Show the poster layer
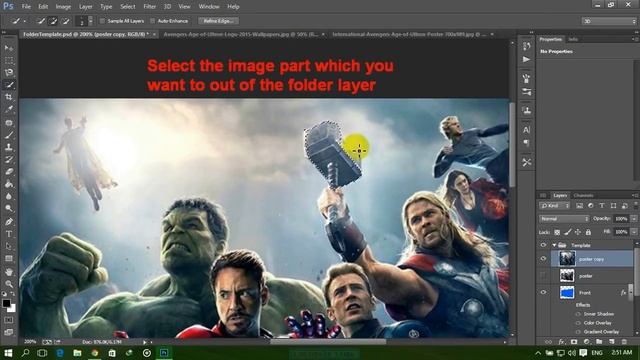The width and height of the screenshot is (640, 360). [543, 276]
